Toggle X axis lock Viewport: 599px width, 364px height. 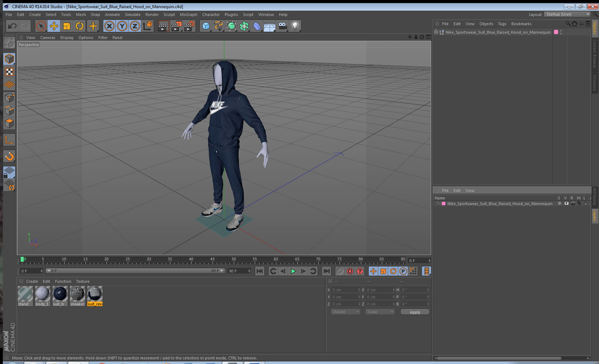tap(109, 26)
